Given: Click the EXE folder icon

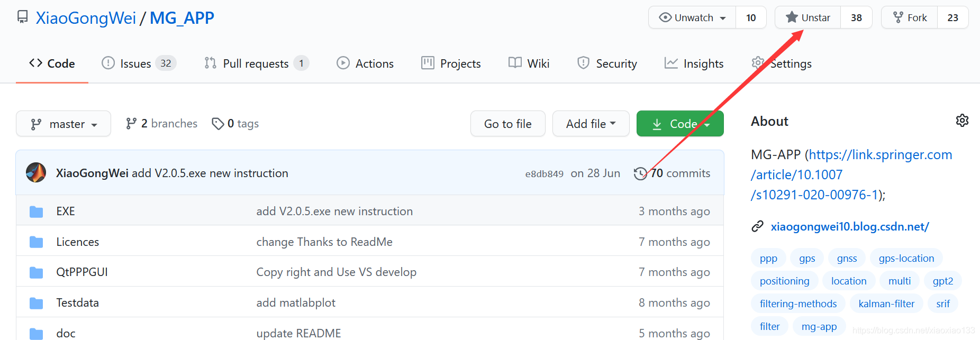Looking at the screenshot, I should [36, 212].
